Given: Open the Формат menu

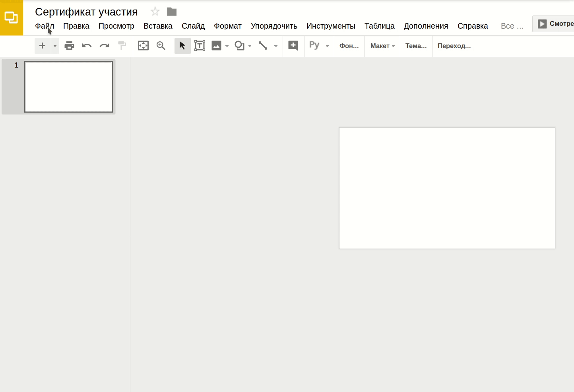Looking at the screenshot, I should pos(228,26).
